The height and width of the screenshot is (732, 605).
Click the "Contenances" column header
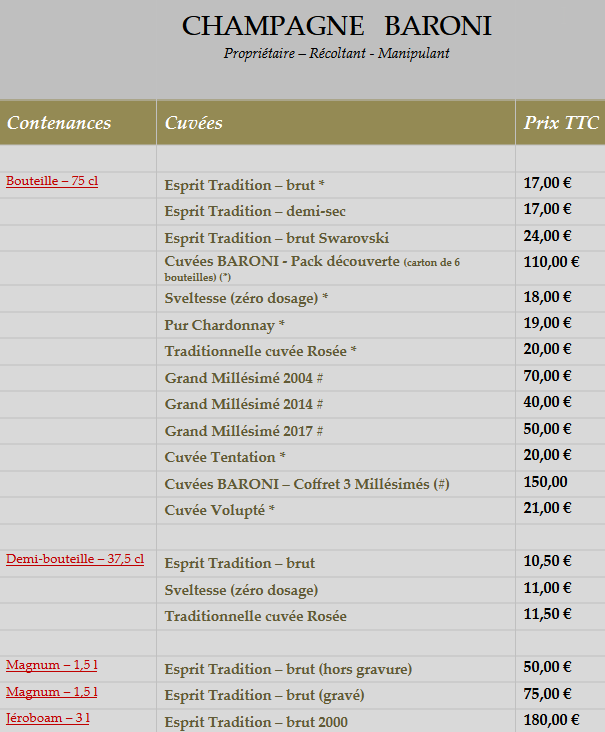click(x=59, y=123)
